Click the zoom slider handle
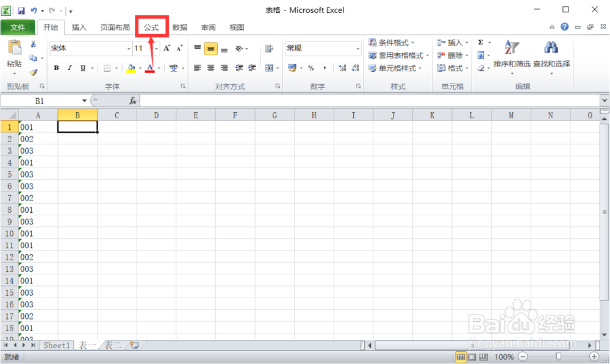 point(558,357)
